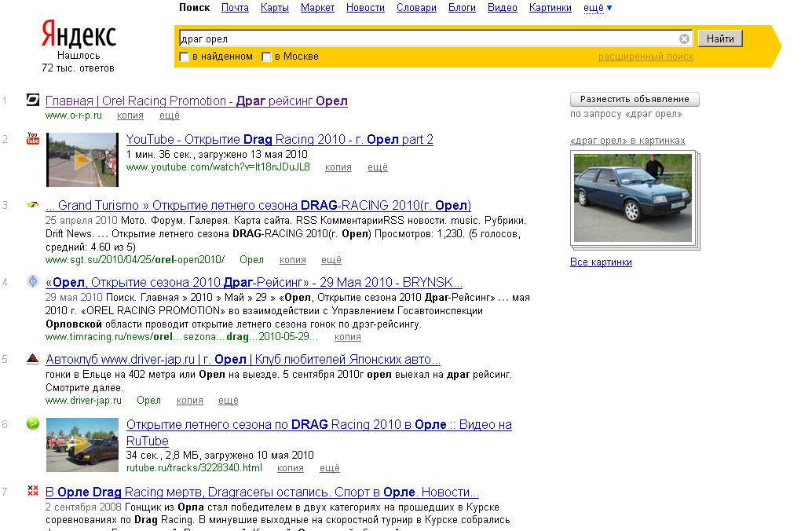The width and height of the screenshot is (812, 531).
Task: Open '«Орел, Открытие сезона 2010' BRYNSK result
Action: pos(254,282)
